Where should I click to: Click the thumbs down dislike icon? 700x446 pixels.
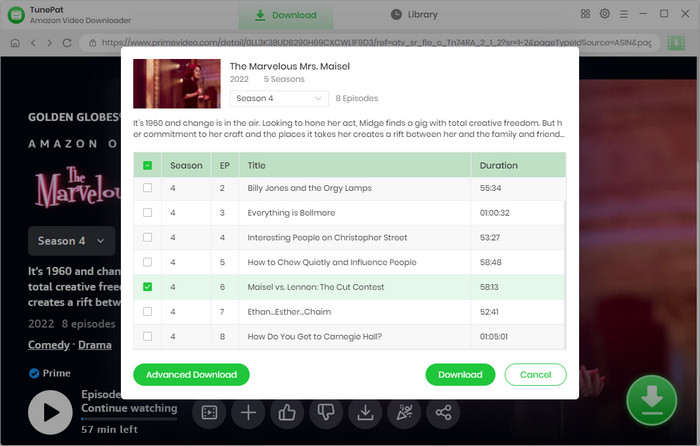tap(326, 412)
